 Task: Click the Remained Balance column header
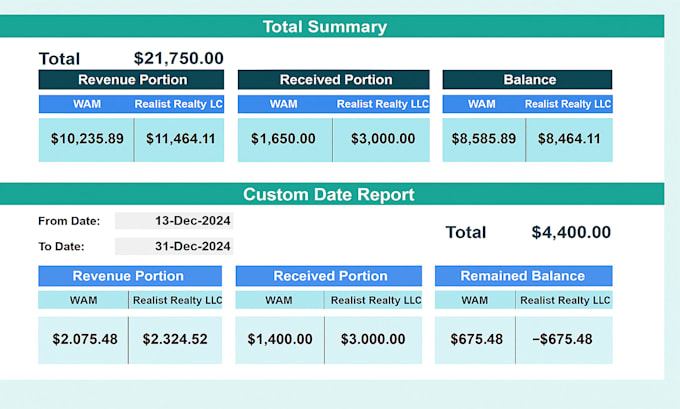coord(523,276)
